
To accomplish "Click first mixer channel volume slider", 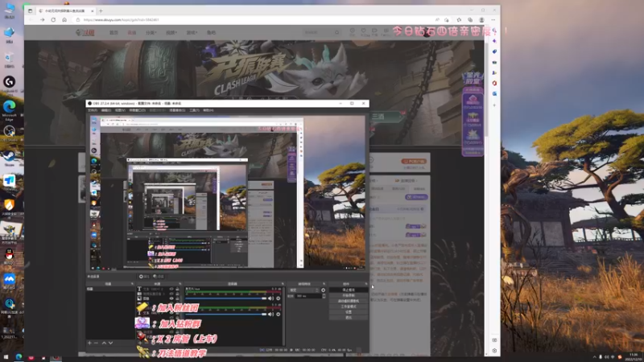I will [x=226, y=298].
